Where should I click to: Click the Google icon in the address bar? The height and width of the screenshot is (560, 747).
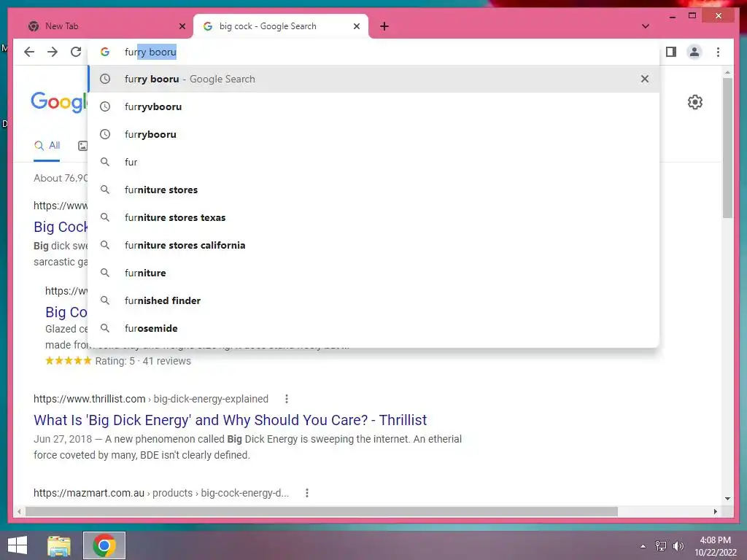click(105, 52)
